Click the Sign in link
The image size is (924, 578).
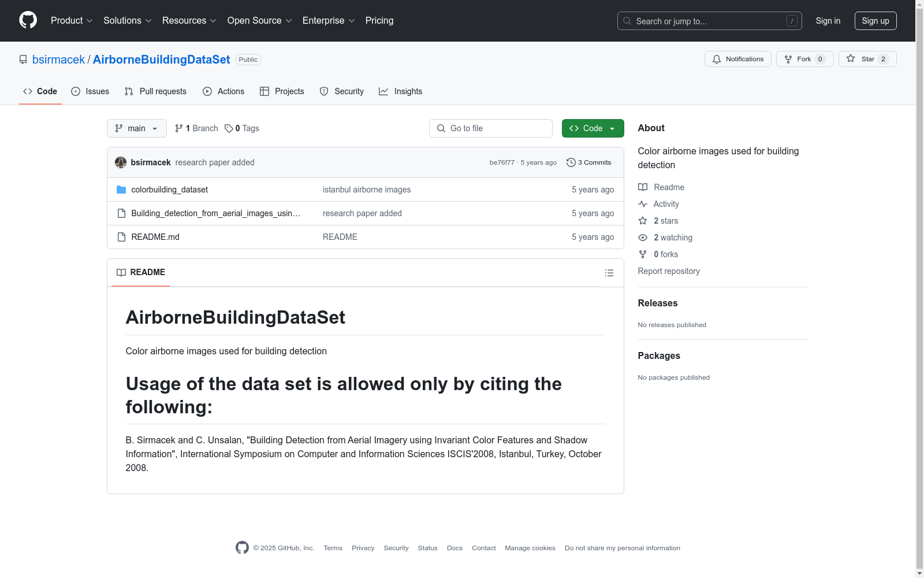coord(828,21)
